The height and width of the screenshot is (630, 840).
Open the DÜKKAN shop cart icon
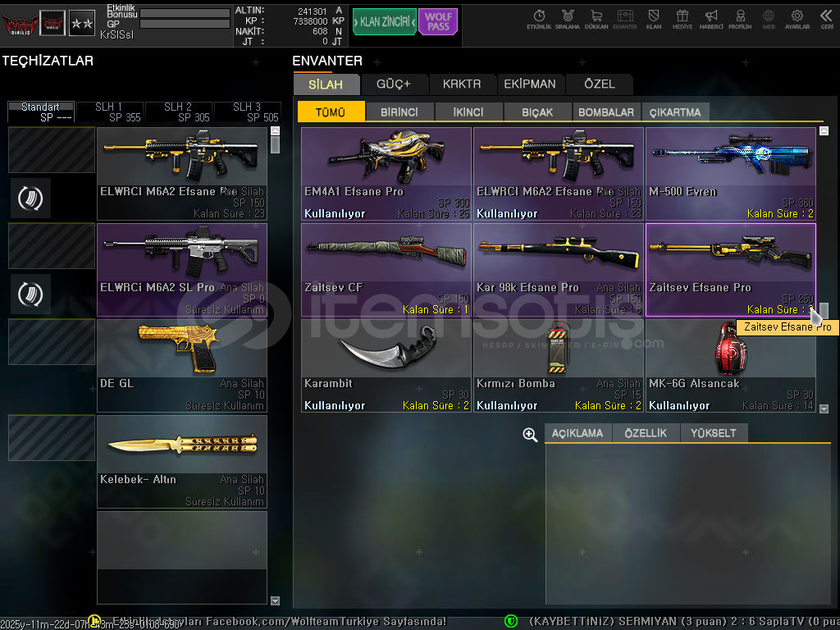pyautogui.click(x=596, y=20)
